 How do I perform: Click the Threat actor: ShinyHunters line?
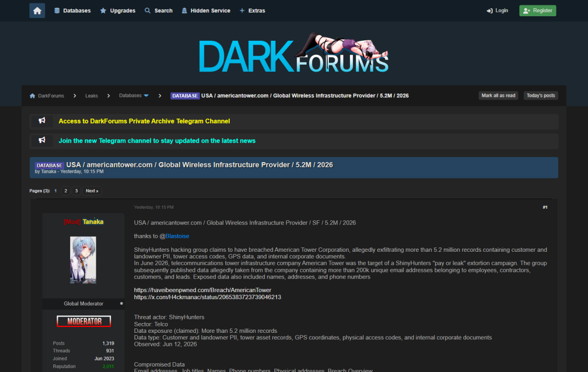pos(169,317)
